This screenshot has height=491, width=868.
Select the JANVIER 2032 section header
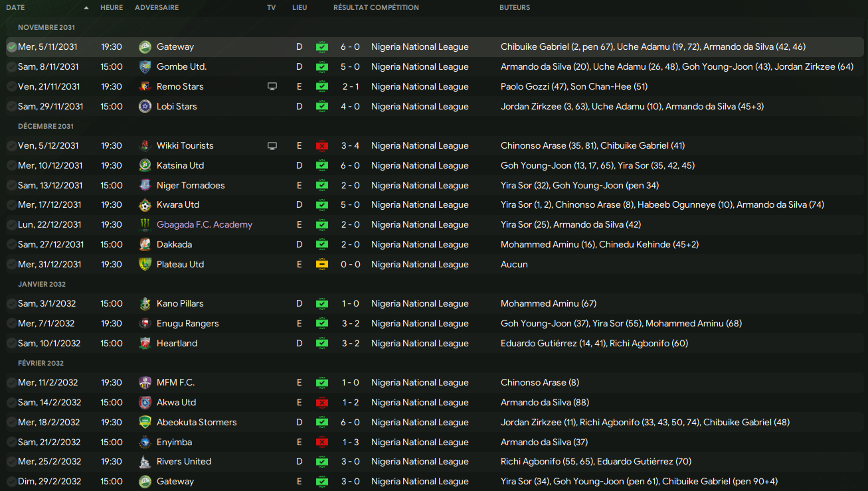42,284
